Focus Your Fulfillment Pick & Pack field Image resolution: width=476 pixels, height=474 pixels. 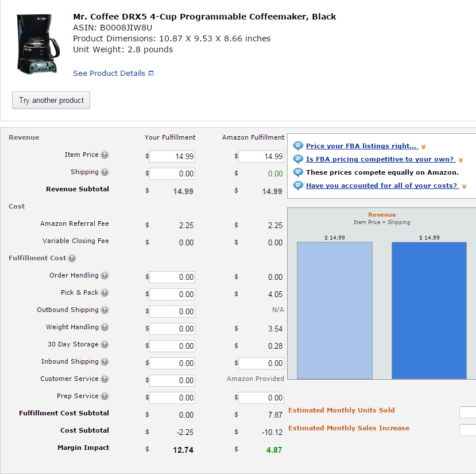pos(172,294)
